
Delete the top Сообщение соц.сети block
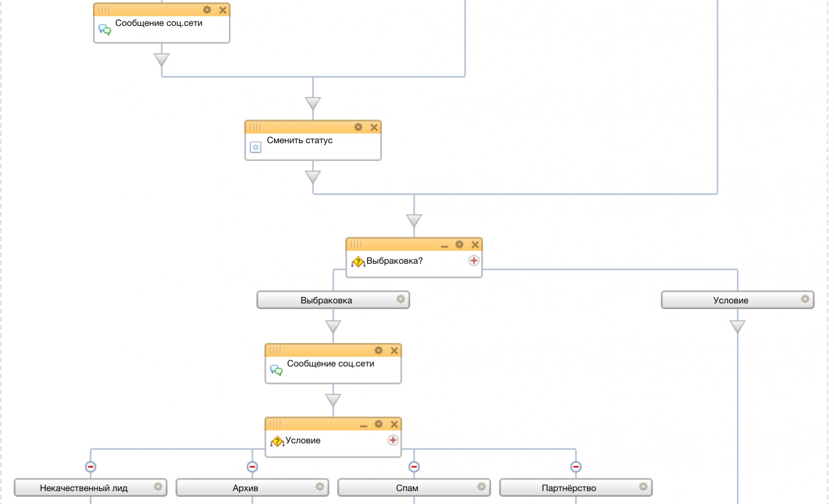(223, 10)
